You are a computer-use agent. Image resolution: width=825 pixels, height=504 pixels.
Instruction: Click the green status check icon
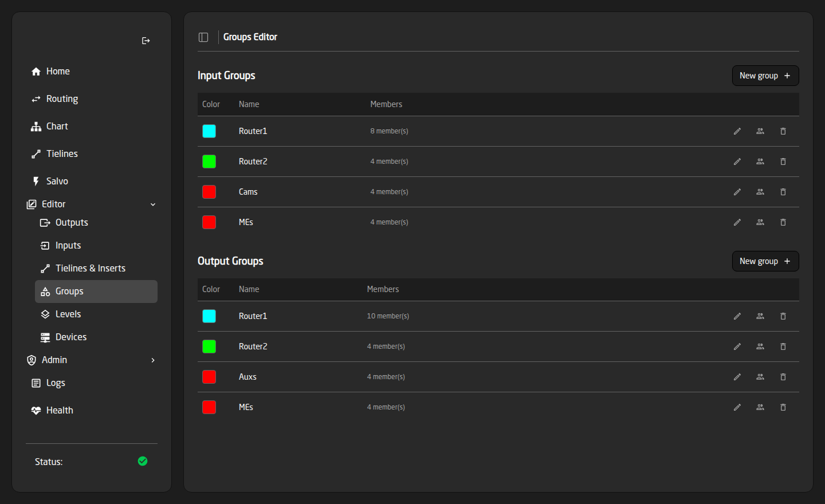[x=143, y=461]
